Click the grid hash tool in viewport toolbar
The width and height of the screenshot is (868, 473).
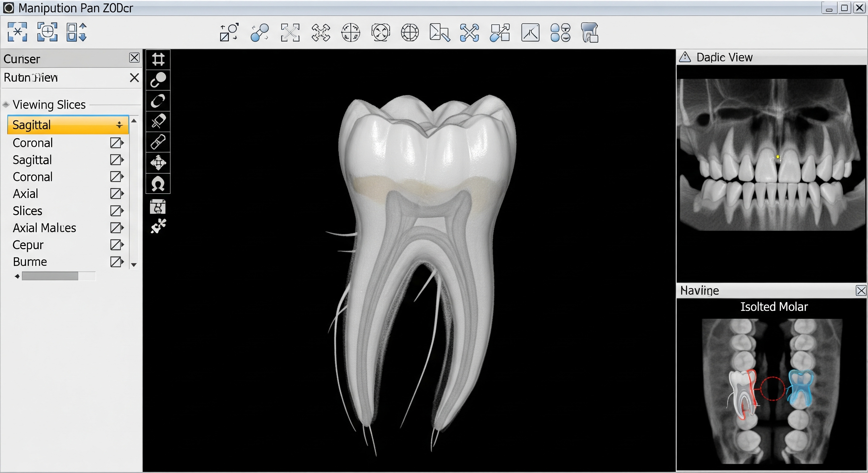pyautogui.click(x=158, y=60)
